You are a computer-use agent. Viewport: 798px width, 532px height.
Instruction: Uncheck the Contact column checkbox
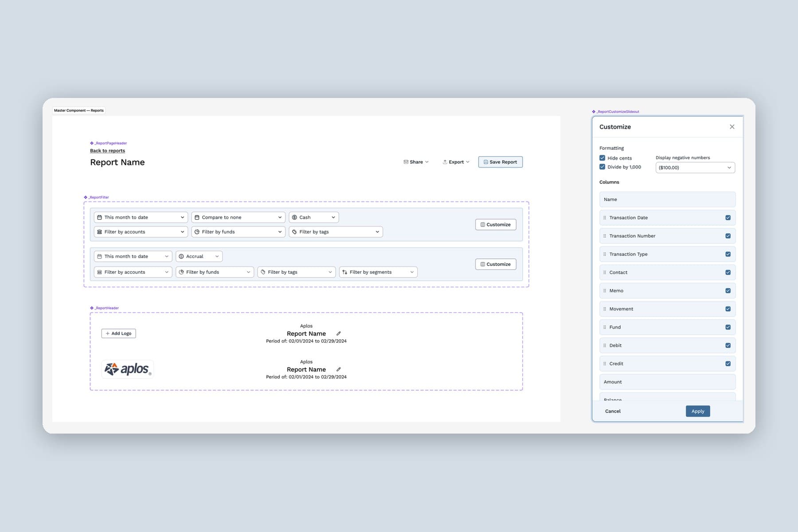coord(728,272)
